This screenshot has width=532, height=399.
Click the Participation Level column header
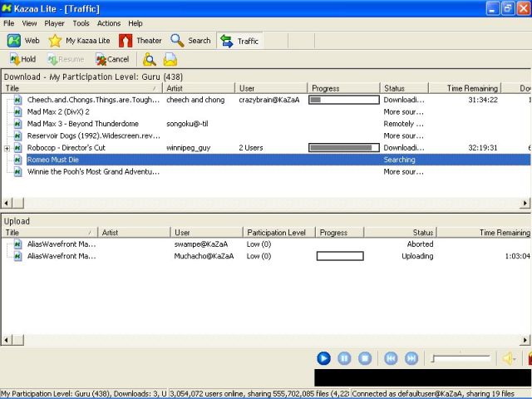point(279,233)
